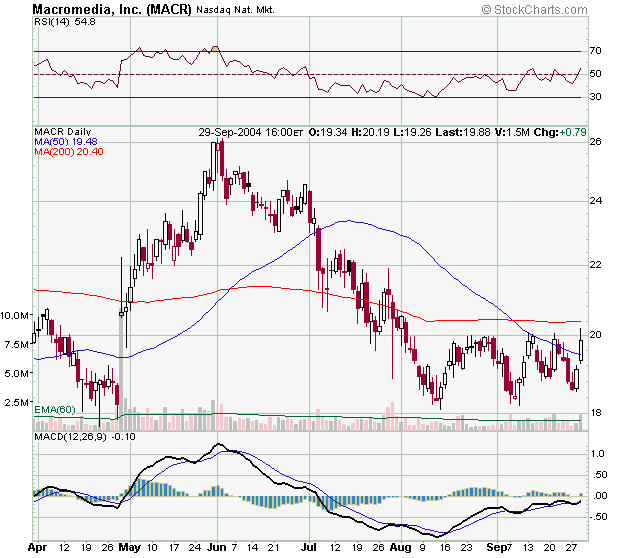620x558 pixels.
Task: Click the volume axis label '10.0M'
Action: [x=14, y=316]
